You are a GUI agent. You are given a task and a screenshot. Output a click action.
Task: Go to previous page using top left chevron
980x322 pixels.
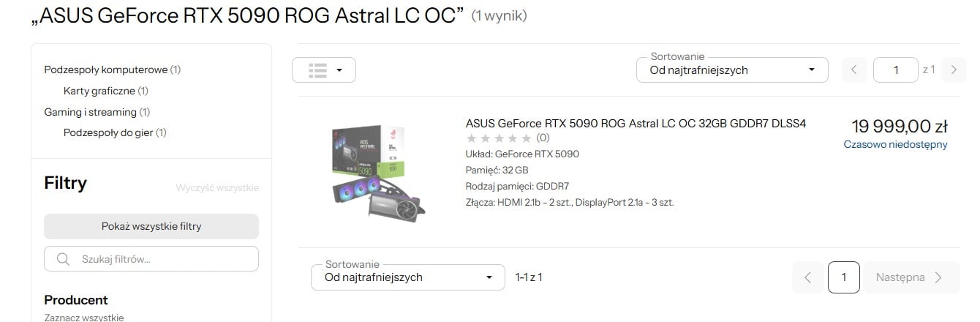click(x=853, y=70)
